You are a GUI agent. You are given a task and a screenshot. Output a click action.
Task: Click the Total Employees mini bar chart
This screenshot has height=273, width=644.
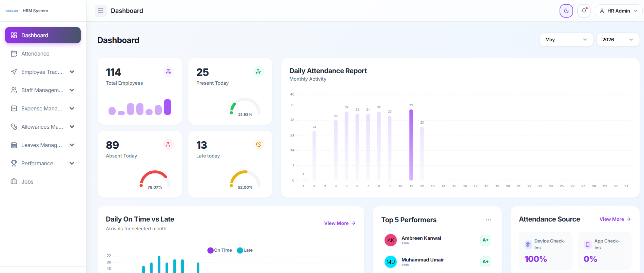tap(140, 107)
